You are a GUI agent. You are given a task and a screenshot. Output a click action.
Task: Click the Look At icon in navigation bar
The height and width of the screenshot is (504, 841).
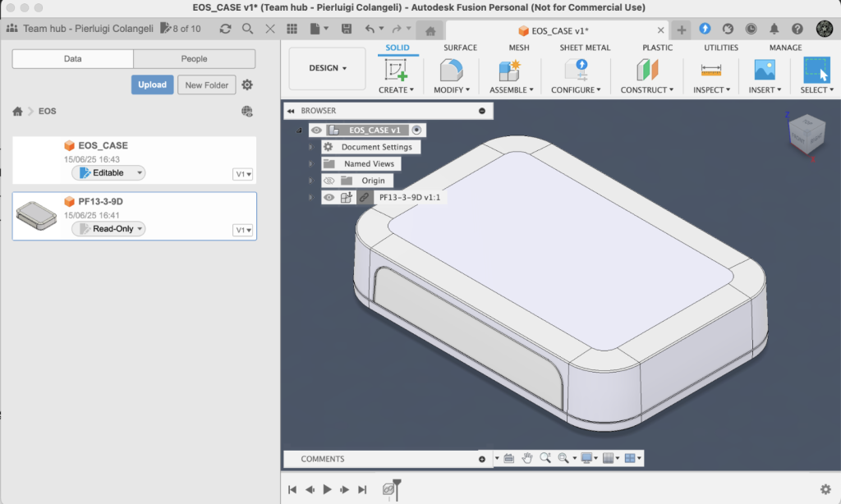(x=508, y=458)
